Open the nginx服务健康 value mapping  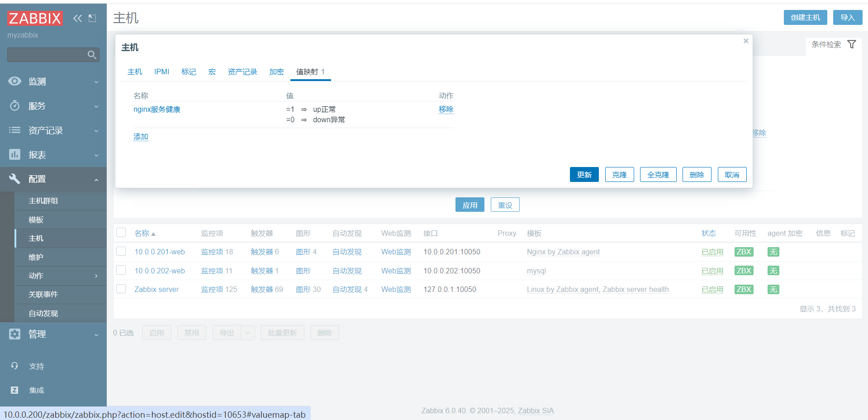157,110
